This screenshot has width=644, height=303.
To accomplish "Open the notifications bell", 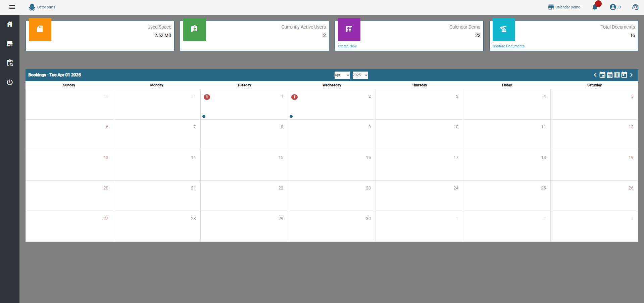I will 595,7.
